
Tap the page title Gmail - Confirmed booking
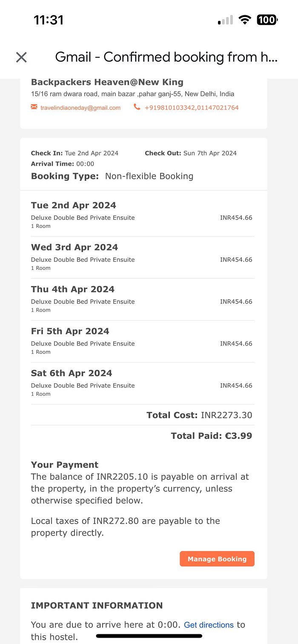click(x=166, y=57)
